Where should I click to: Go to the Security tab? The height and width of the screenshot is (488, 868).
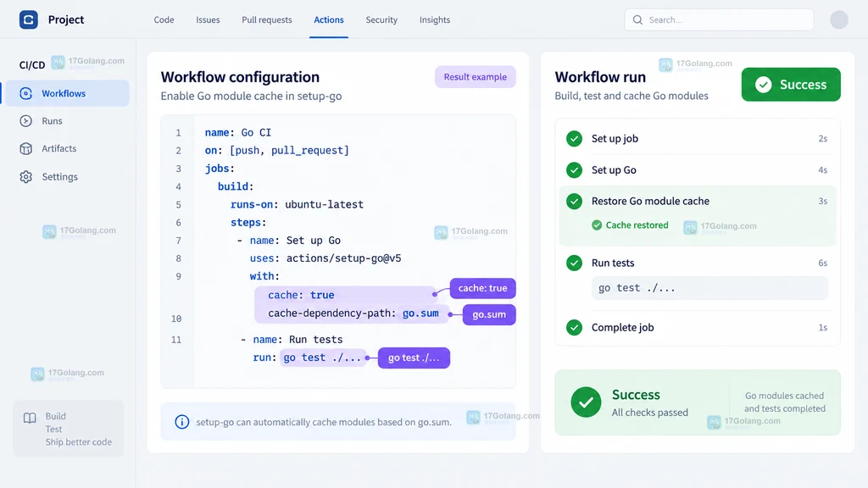tap(381, 20)
